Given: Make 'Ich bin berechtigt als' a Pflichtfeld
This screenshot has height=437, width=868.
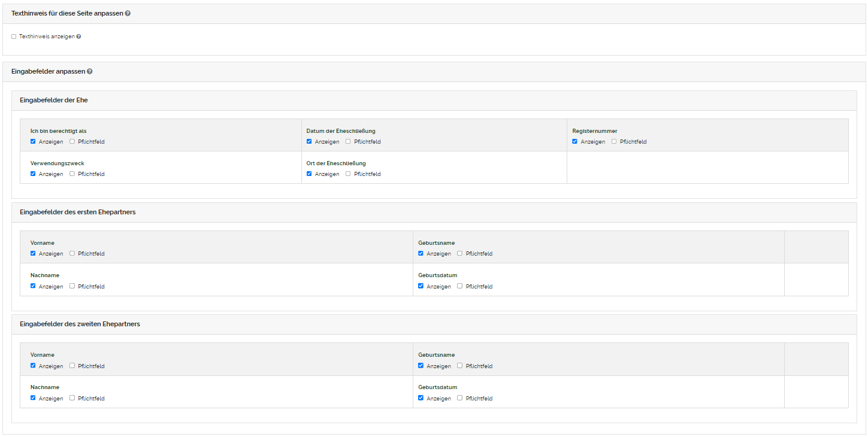Looking at the screenshot, I should click(x=71, y=141).
